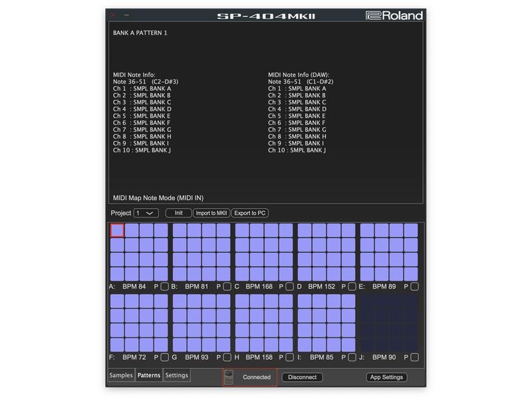Click MIDI Map Note Mode (MIDI IN) text
Viewport: 532px width, 399px height.
tap(158, 198)
